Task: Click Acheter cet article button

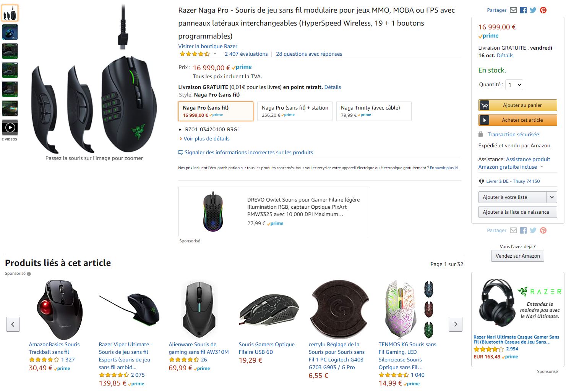Action: pos(517,120)
